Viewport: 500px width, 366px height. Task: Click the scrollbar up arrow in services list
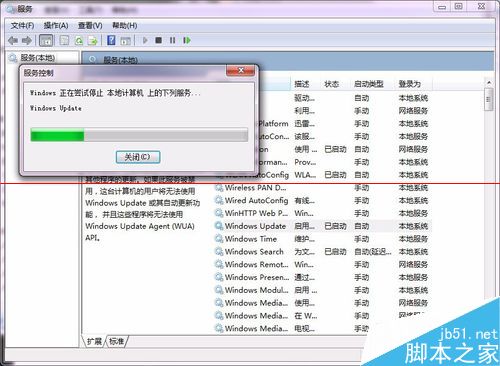click(489, 82)
